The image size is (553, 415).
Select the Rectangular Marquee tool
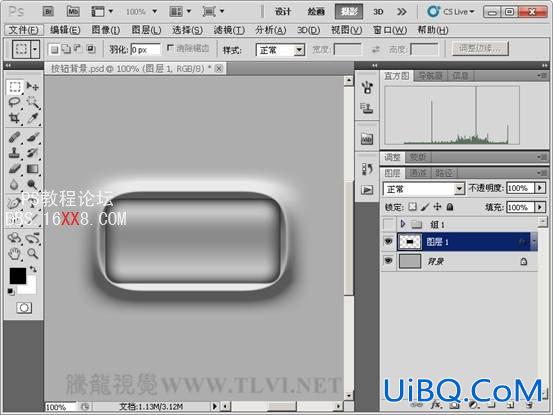tap(14, 87)
